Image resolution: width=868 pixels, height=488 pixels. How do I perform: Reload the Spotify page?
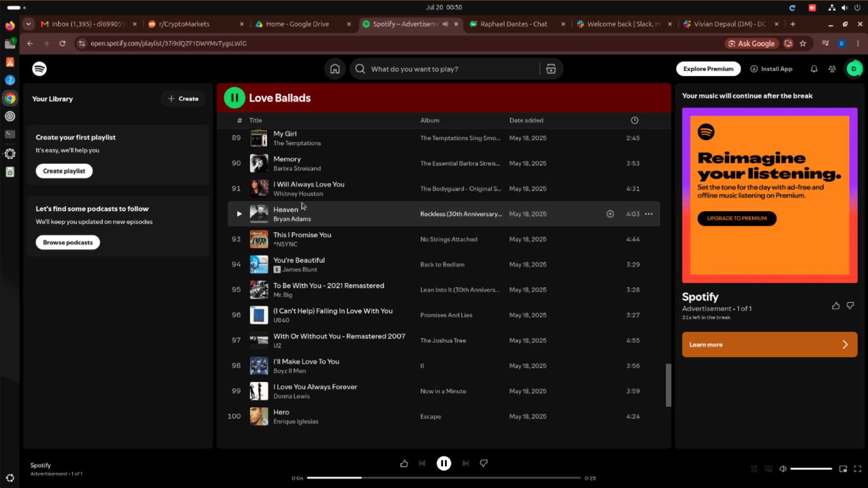coord(62,44)
